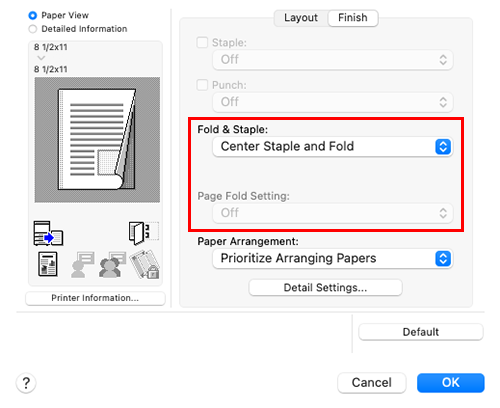500x408 pixels.
Task: Open the Fold & Staple dropdown
Action: pos(332,147)
